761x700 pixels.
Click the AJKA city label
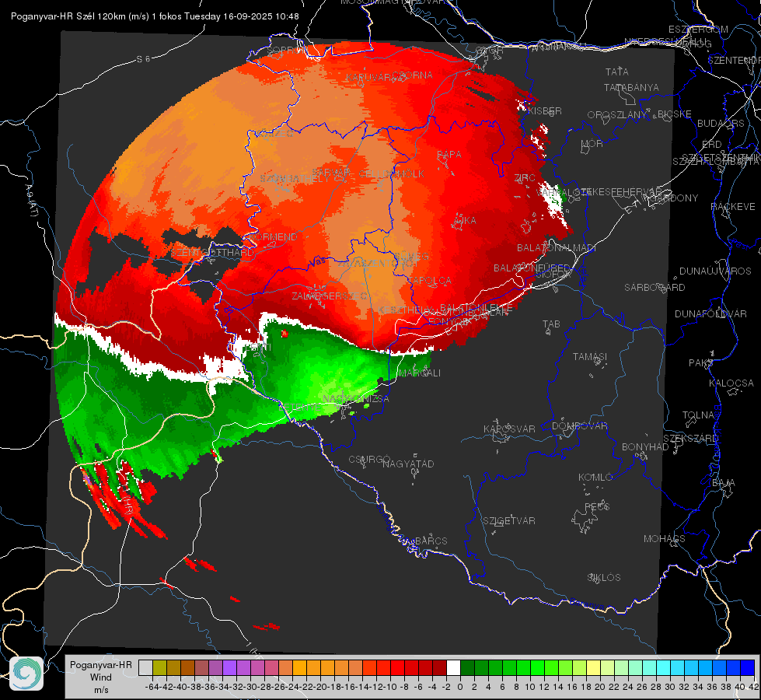click(465, 221)
